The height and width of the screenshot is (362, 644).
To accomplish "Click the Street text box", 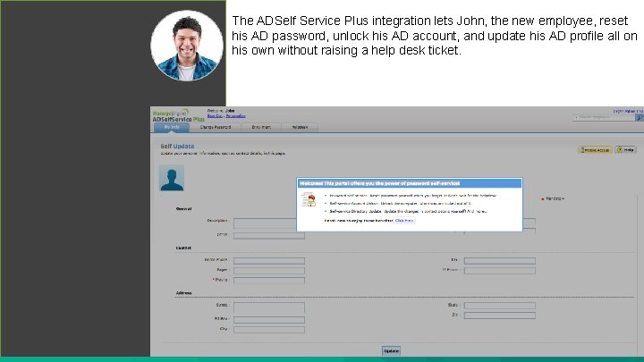I will click(269, 307).
